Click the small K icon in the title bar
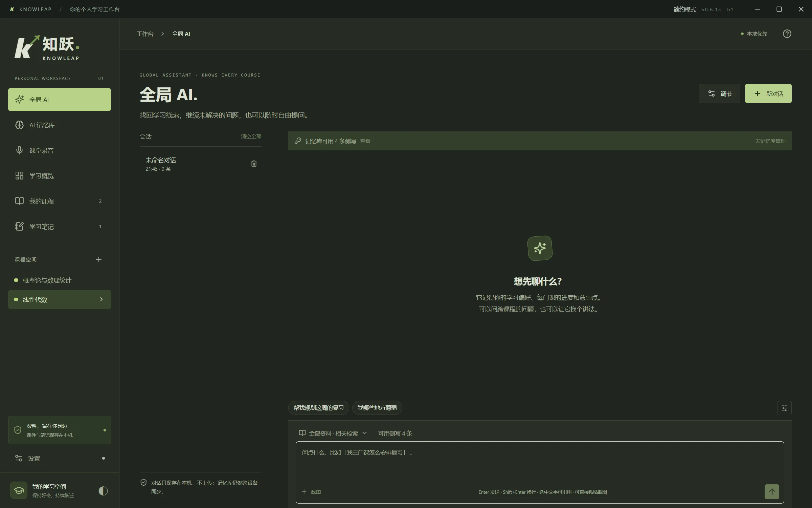Screen dimensions: 812x508 (x=12, y=9)
